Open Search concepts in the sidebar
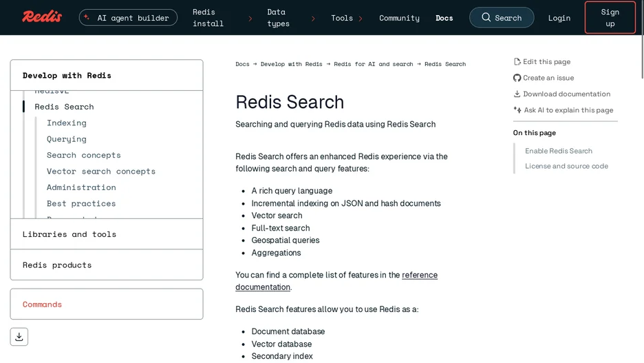This screenshot has height=363, width=644. click(84, 155)
